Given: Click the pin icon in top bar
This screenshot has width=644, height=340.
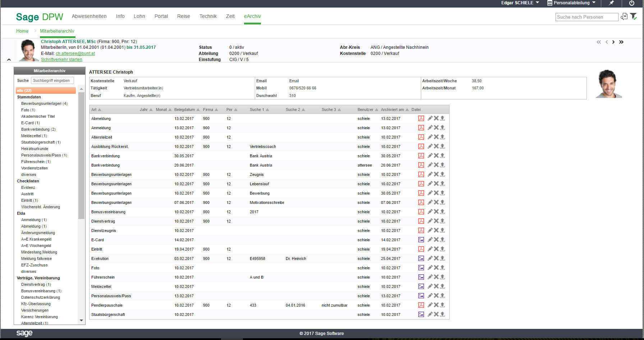Looking at the screenshot, I should pos(611,3).
